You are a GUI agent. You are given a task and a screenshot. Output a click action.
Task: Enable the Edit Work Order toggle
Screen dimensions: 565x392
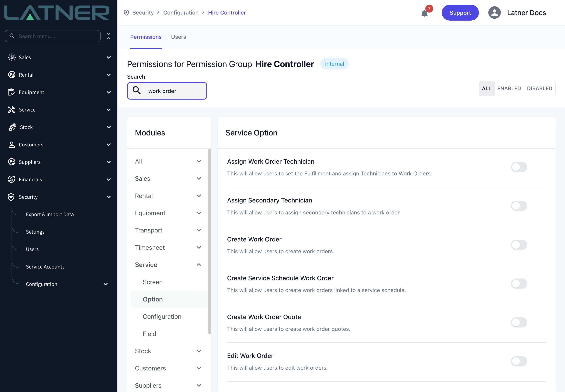(519, 361)
